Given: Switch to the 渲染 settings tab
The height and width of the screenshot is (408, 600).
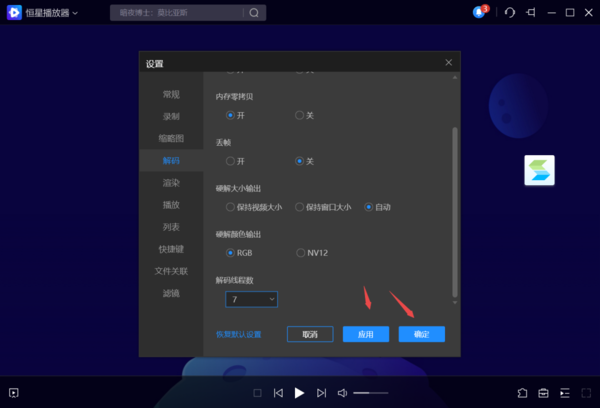Looking at the screenshot, I should [x=171, y=183].
